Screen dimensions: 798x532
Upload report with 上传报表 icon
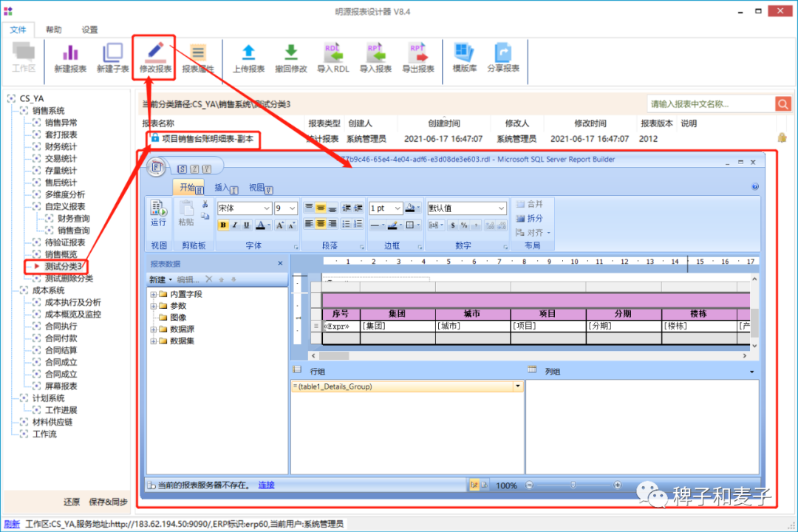(x=248, y=58)
